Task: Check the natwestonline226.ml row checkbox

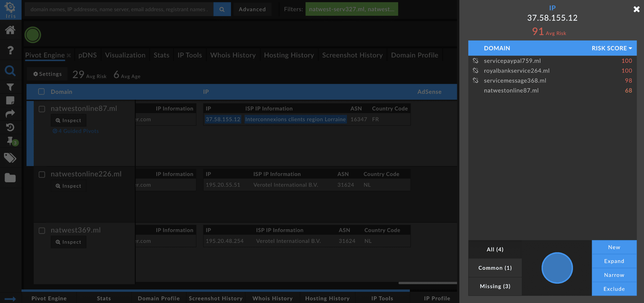Action: pos(42,175)
